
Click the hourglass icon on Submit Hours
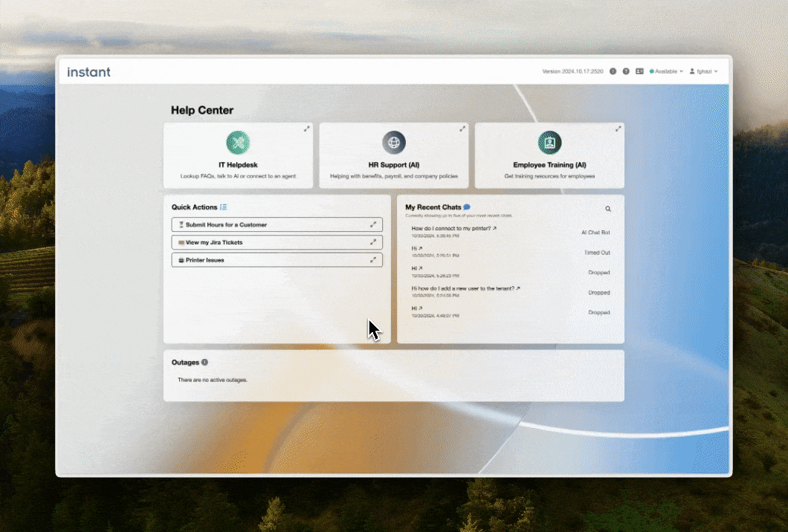[181, 224]
